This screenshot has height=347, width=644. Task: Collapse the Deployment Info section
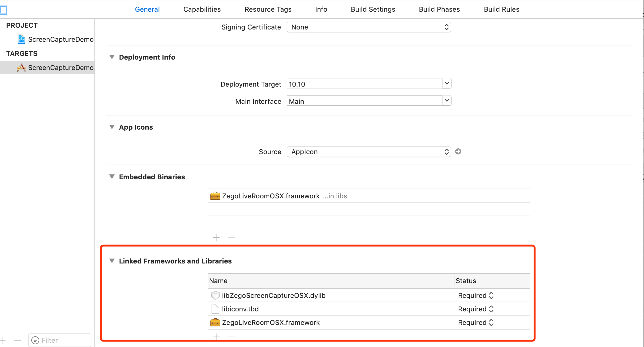tap(112, 57)
